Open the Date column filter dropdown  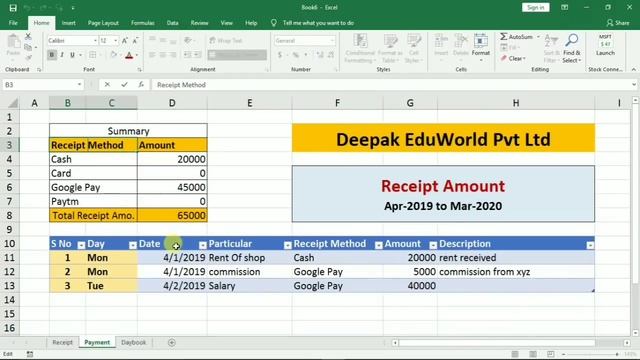pyautogui.click(x=202, y=245)
